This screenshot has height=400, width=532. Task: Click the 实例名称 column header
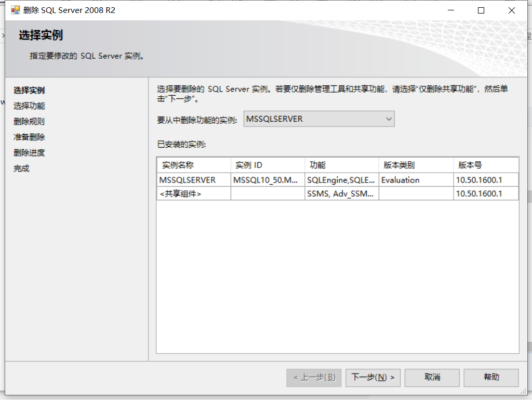194,165
